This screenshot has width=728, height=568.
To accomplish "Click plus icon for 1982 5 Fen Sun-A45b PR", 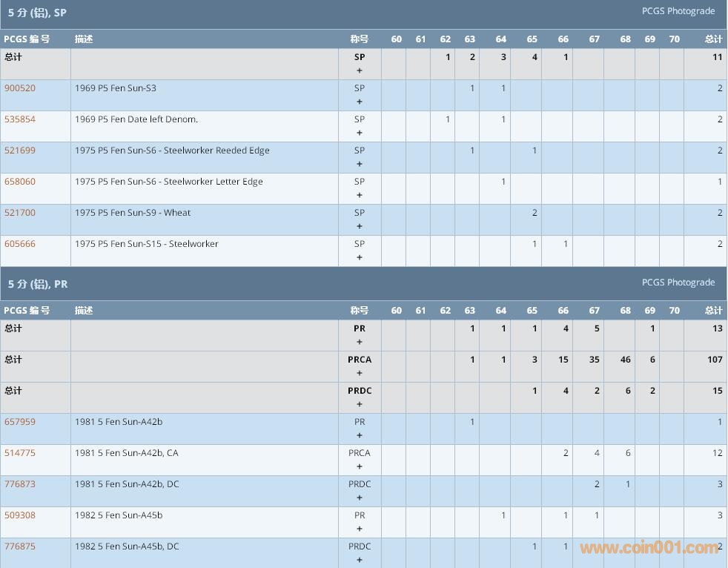I will click(360, 529).
